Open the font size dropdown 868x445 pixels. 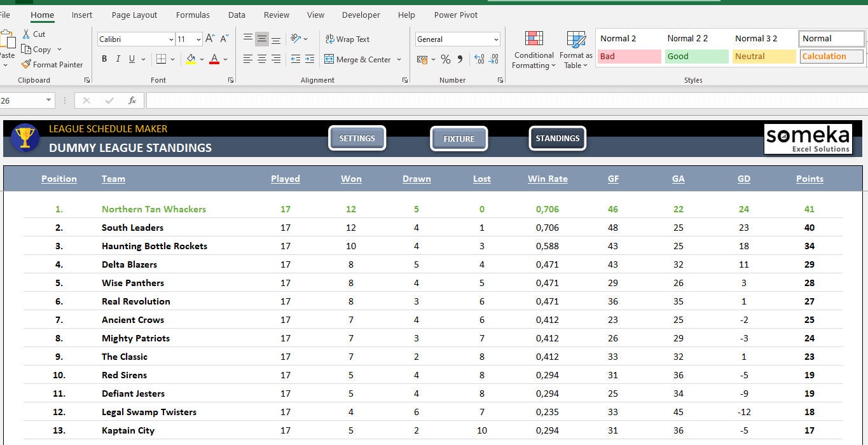pyautogui.click(x=198, y=39)
